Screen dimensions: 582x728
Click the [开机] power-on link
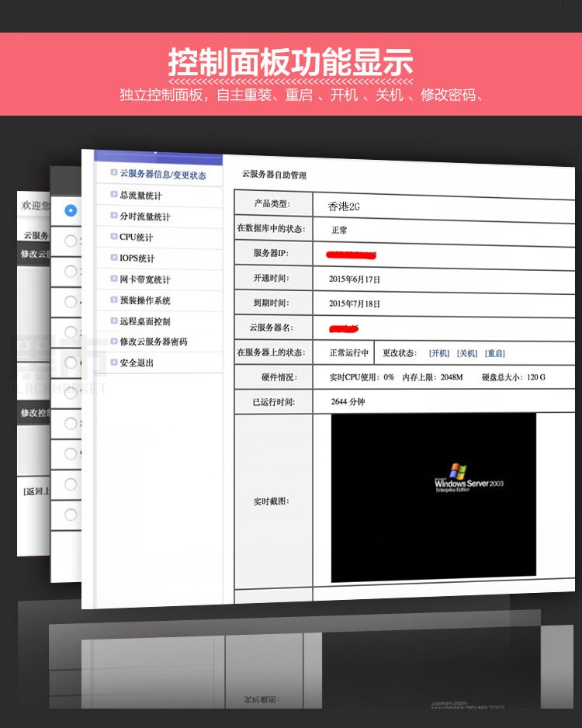(x=439, y=353)
